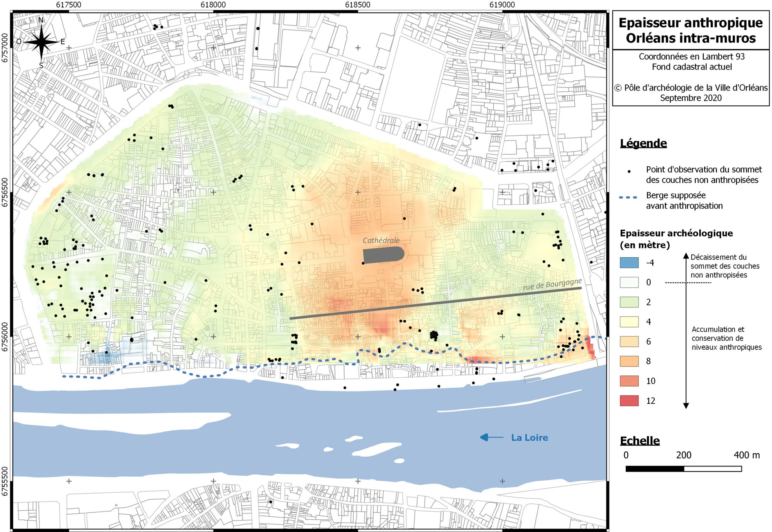Pick the orange 8 legend swatch

point(629,361)
